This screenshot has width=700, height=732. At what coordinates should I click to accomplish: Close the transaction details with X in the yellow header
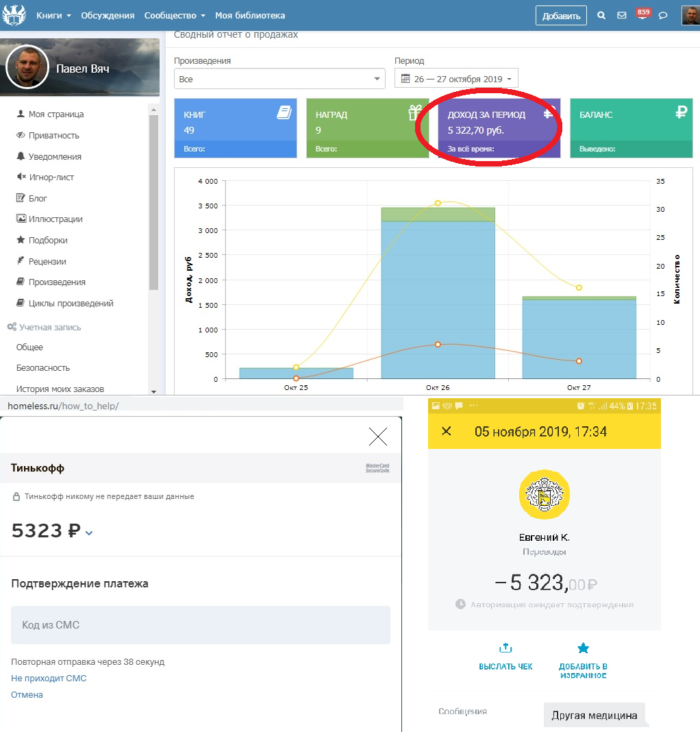click(447, 431)
